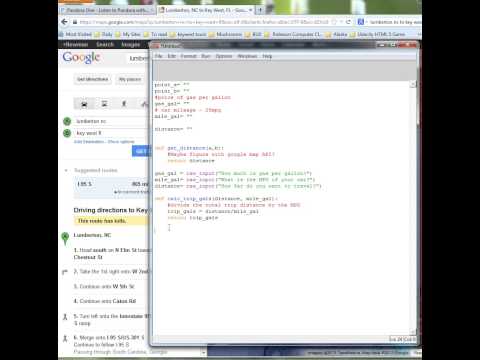Click the browser address bar URL

click(x=204, y=22)
